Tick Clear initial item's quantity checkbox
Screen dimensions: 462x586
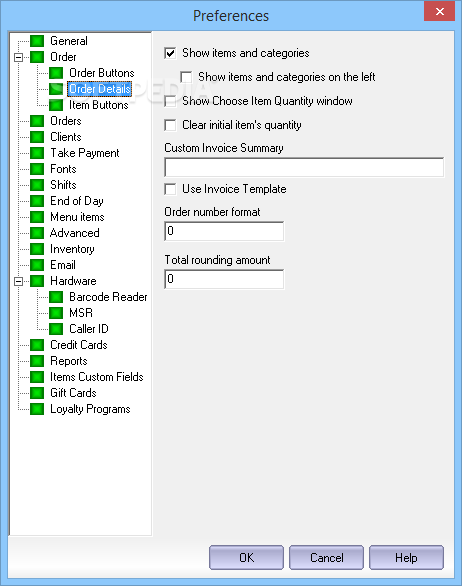click(170, 125)
